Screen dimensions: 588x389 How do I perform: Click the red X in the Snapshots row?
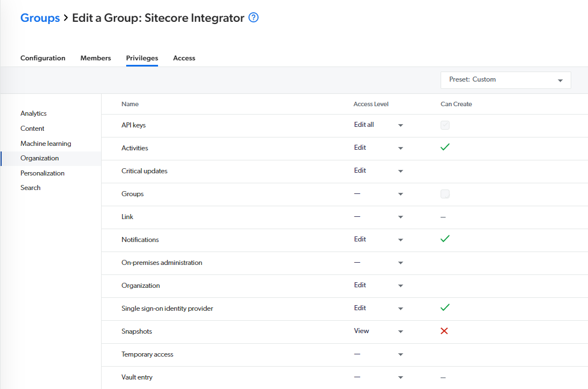(x=444, y=331)
